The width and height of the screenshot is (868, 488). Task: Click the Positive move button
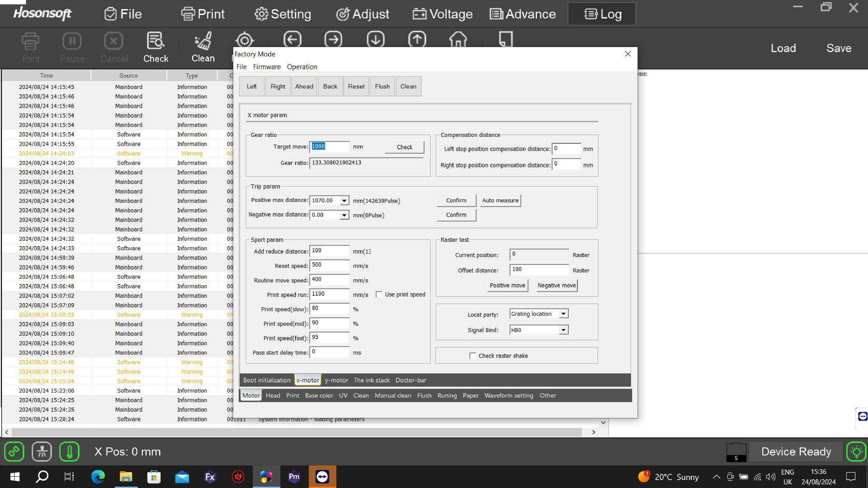pos(507,285)
